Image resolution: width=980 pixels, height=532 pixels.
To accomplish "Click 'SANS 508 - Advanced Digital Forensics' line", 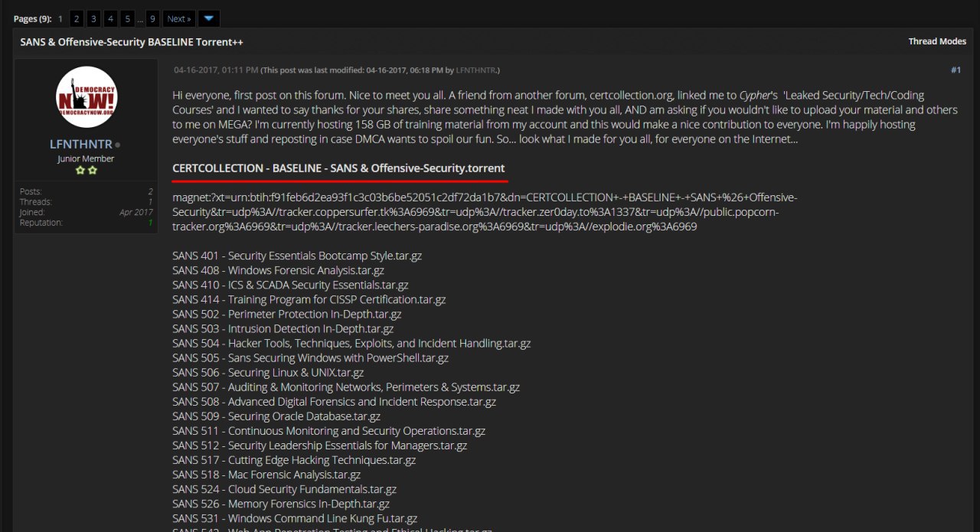I will tap(334, 401).
